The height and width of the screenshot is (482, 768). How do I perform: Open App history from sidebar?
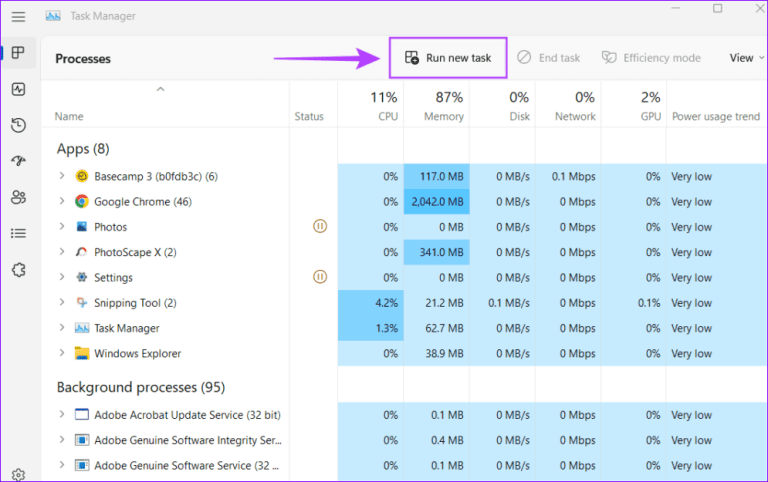[18, 125]
